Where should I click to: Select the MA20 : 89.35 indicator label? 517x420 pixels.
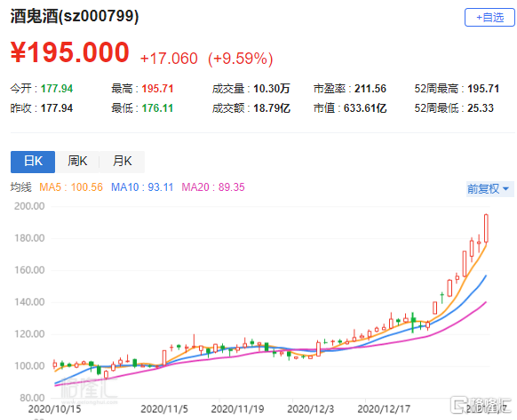pyautogui.click(x=213, y=187)
